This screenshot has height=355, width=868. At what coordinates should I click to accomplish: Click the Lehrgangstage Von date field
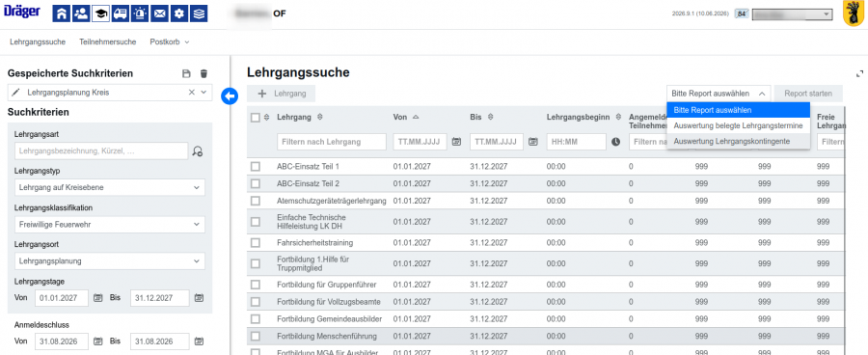click(x=62, y=298)
